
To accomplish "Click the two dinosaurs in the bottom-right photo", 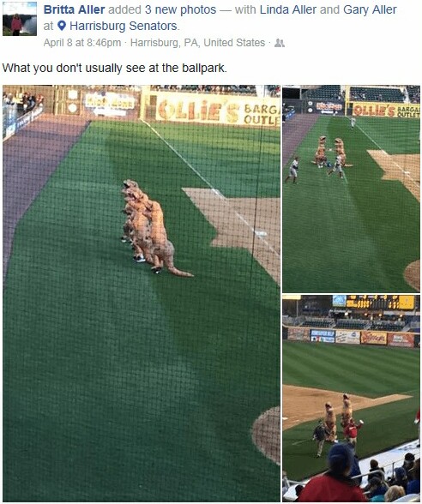I will pyautogui.click(x=338, y=418).
